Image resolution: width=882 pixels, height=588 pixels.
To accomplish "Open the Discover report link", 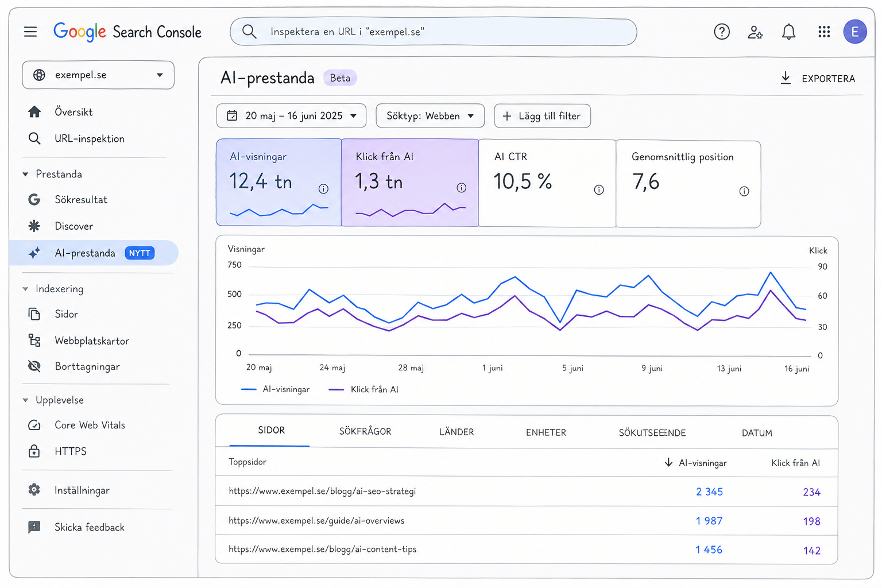I will coord(73,226).
